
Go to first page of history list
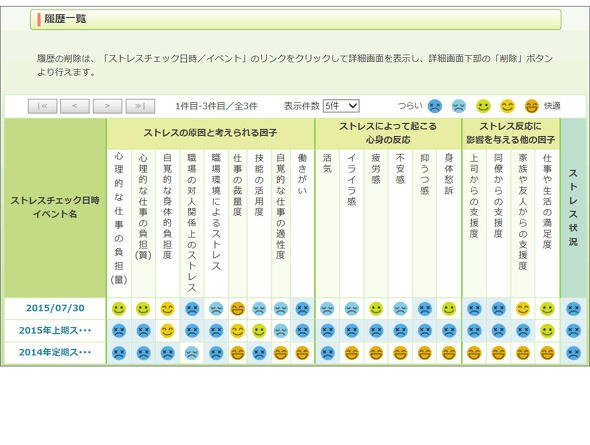(x=43, y=106)
